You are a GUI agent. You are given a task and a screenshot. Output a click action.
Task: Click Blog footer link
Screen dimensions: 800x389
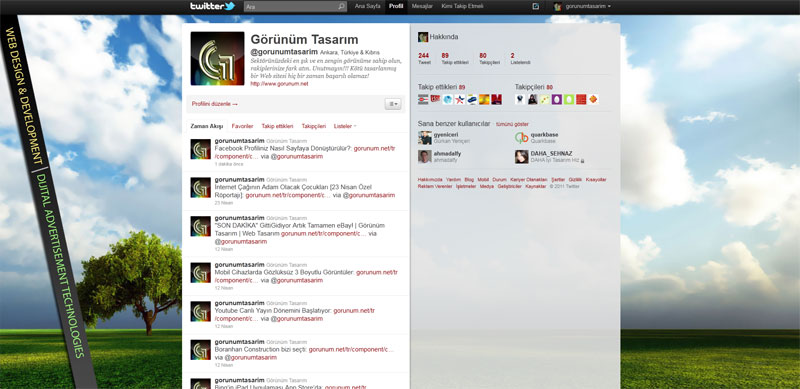(469, 180)
